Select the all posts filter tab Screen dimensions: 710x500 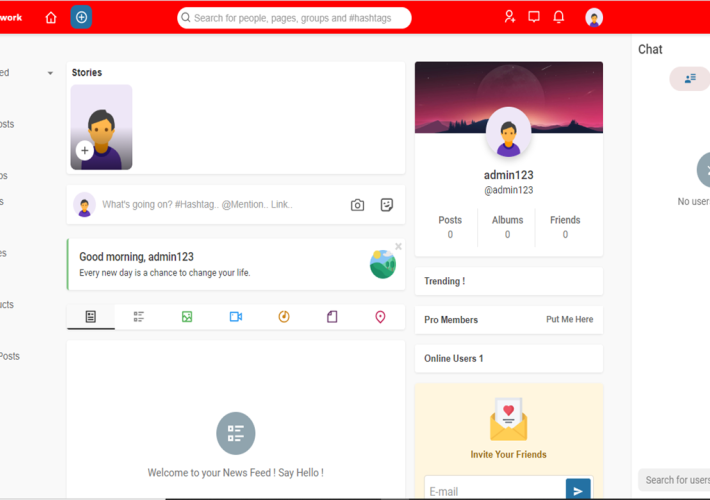pos(91,317)
